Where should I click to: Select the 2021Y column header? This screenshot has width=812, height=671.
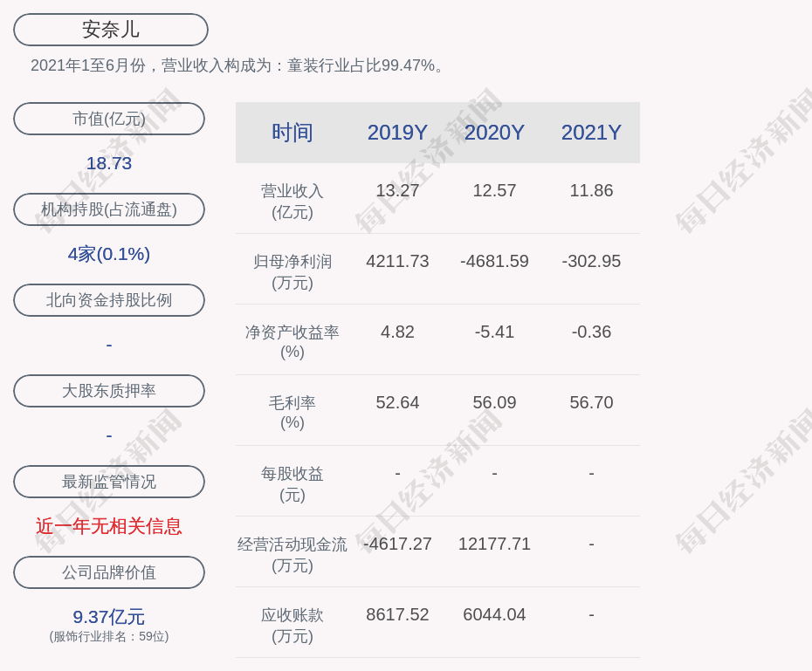tap(591, 133)
